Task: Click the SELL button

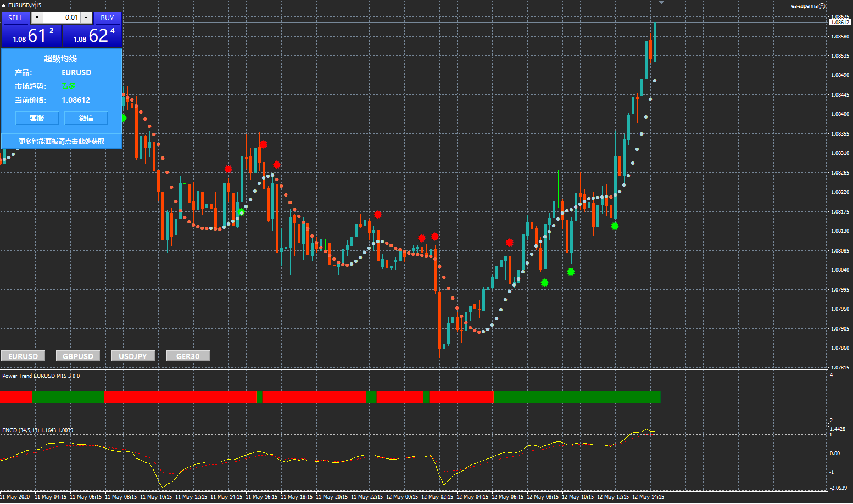Action: 16,18
